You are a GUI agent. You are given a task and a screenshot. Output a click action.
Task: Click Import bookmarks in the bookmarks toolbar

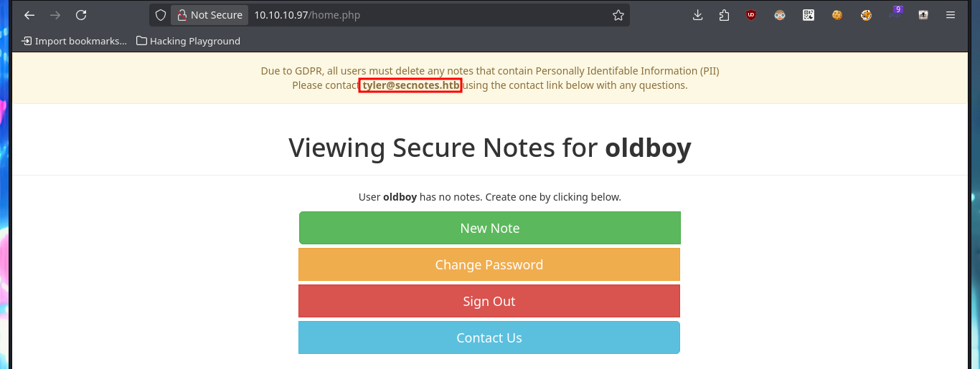pos(74,41)
